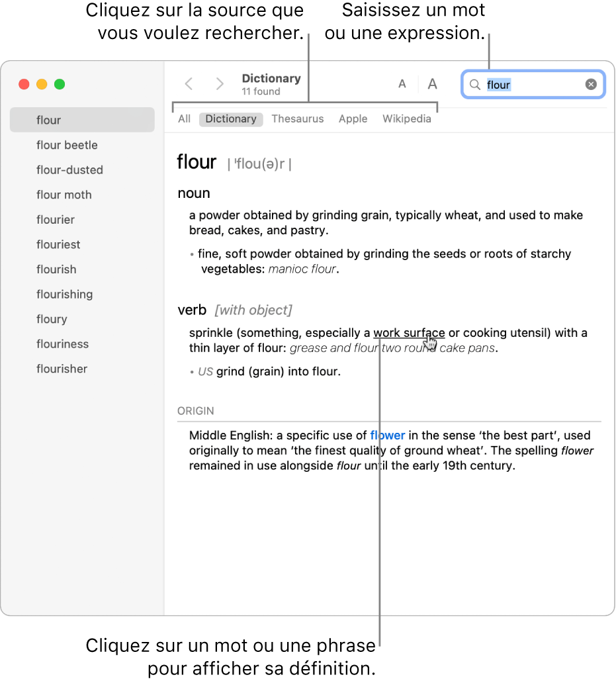Increase text size with large A
The height and width of the screenshot is (683, 616).
pos(432,83)
